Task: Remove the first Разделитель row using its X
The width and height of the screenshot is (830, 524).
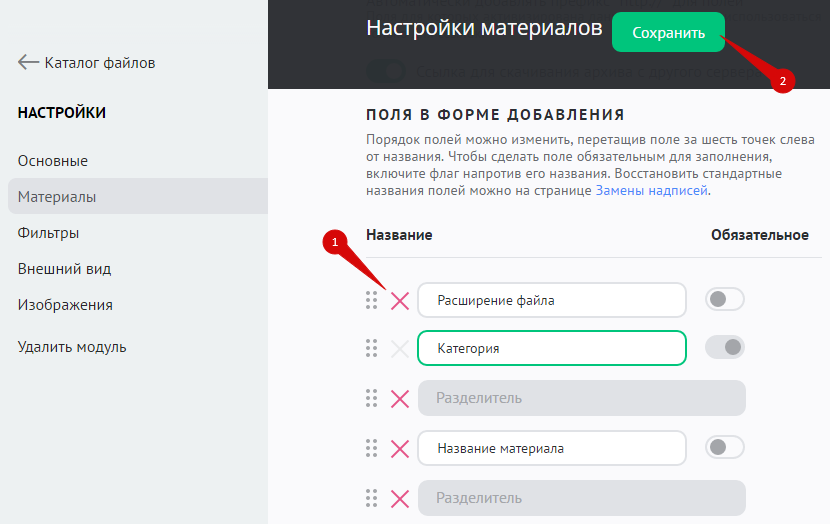Action: click(400, 399)
